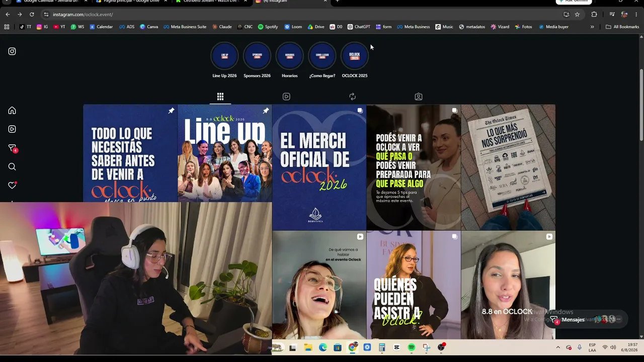Open the Vizard bookmark
The width and height of the screenshot is (644, 362).
coord(500,27)
